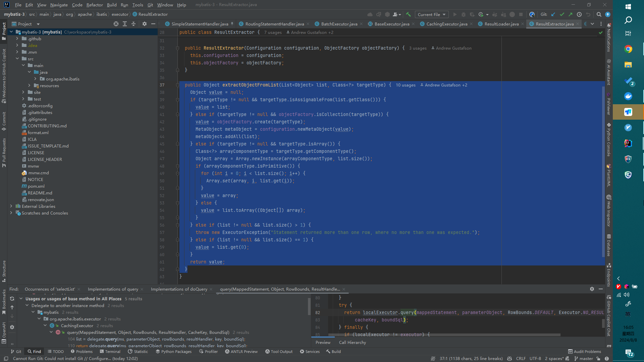The height and width of the screenshot is (362, 644).
Task: Click the user account icon in toolbar
Action: (397, 14)
